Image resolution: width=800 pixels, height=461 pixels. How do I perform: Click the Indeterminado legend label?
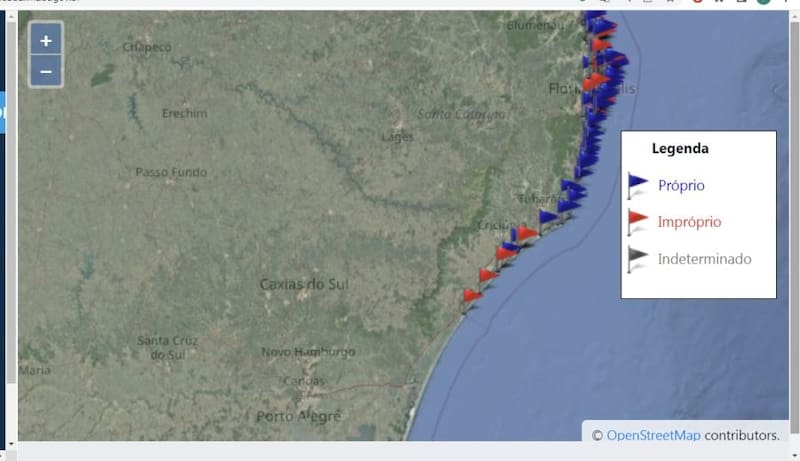pos(704,259)
